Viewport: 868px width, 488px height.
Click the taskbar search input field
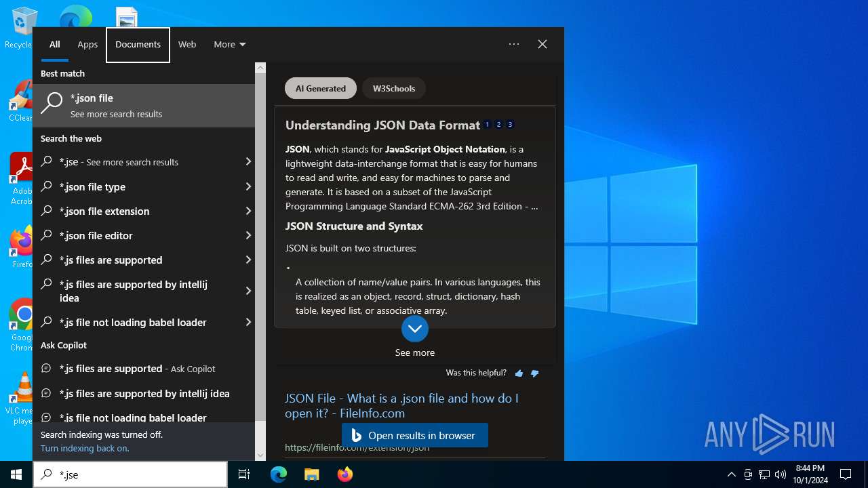pyautogui.click(x=130, y=474)
